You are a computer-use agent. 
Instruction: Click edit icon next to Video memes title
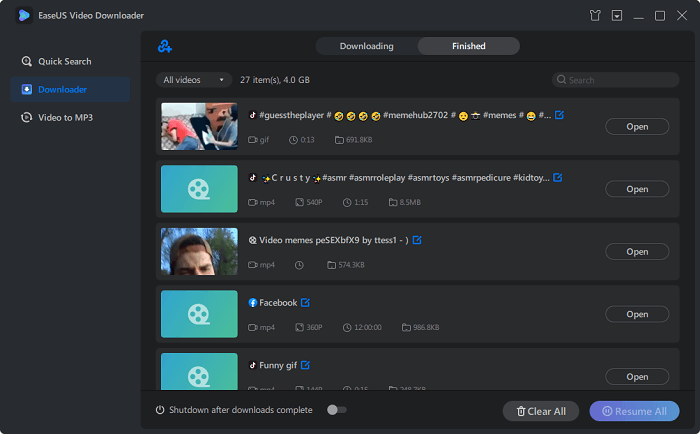pos(417,240)
